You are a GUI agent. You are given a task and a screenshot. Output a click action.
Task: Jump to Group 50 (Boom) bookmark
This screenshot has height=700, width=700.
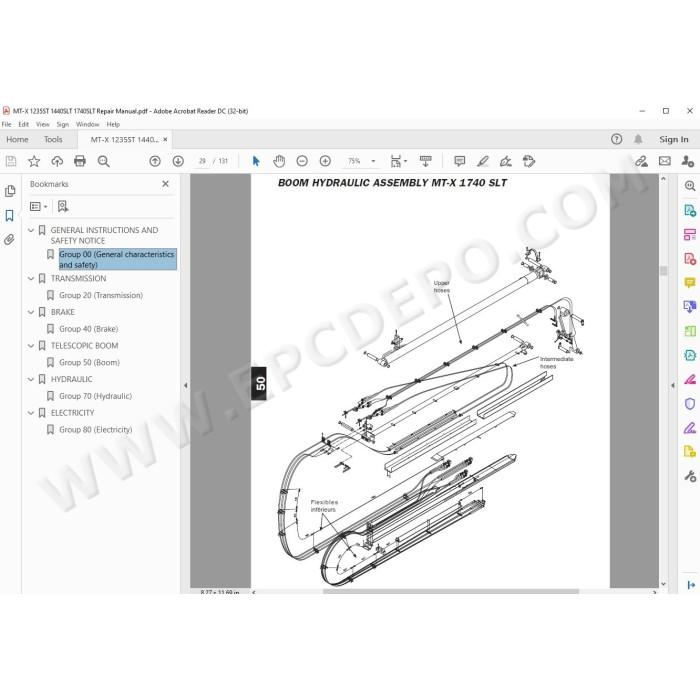point(89,362)
